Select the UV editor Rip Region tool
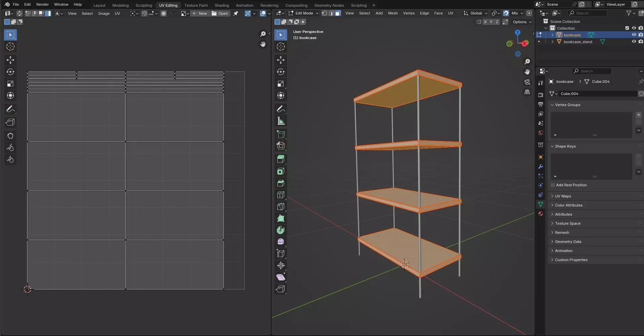The width and height of the screenshot is (644, 336). (10, 122)
